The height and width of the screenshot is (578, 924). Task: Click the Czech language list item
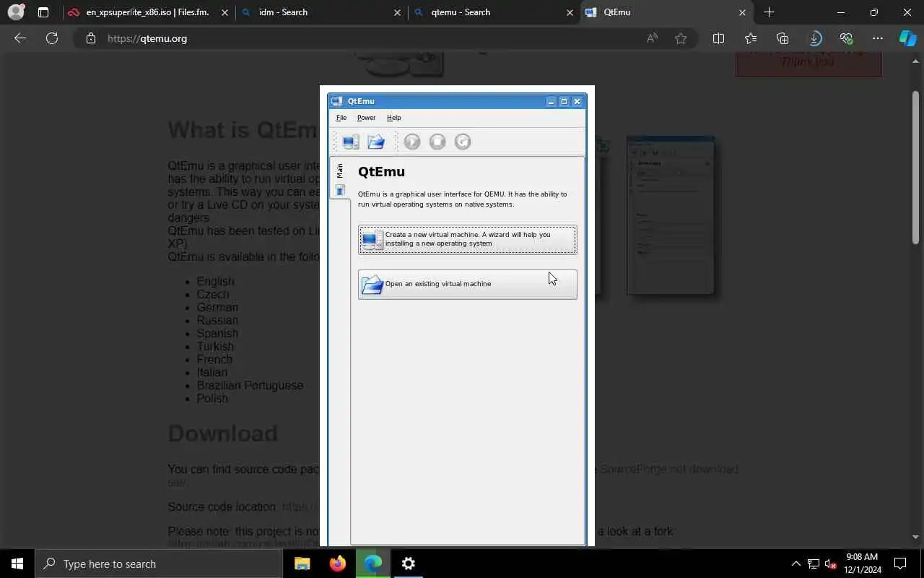213,295
